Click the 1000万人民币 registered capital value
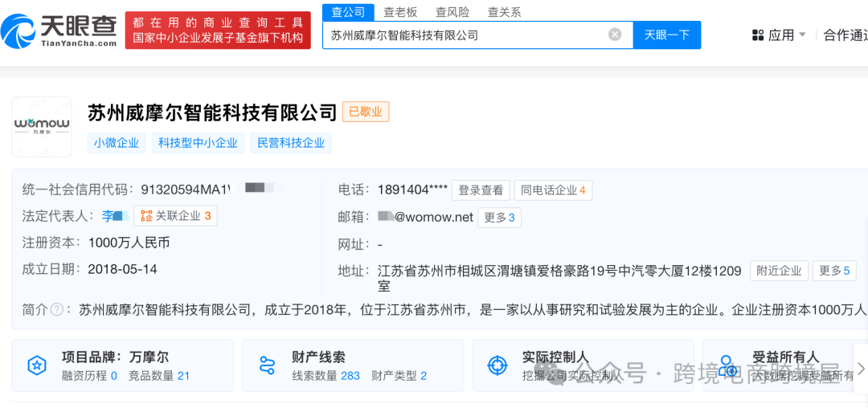The image size is (868, 408). coord(129,242)
